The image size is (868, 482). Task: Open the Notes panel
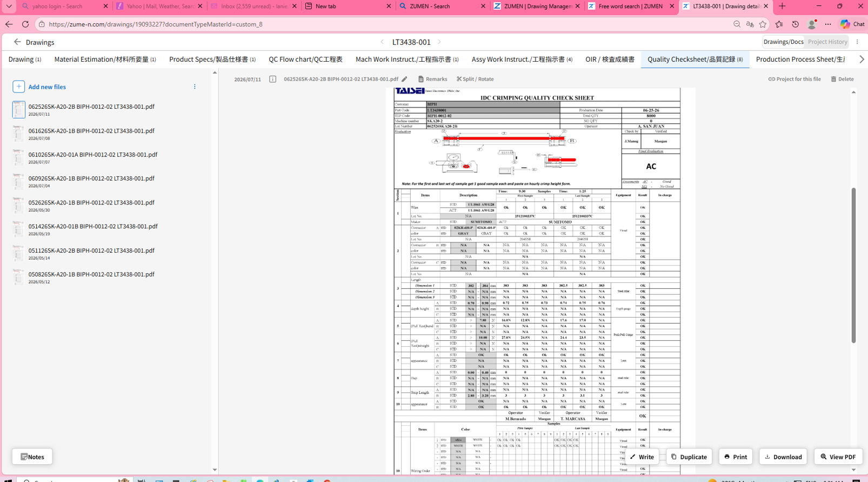pos(32,457)
